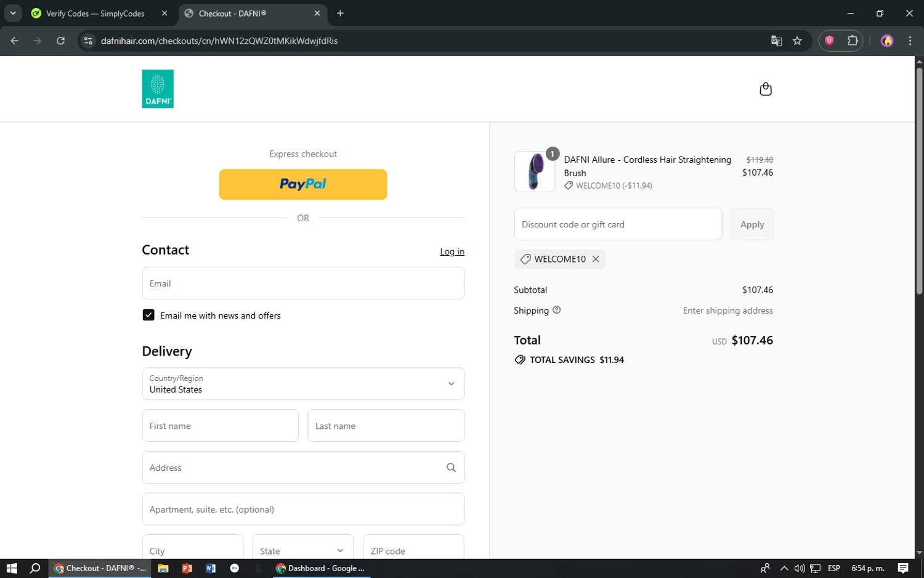
Task: Click the ZIP code field
Action: pos(413,548)
